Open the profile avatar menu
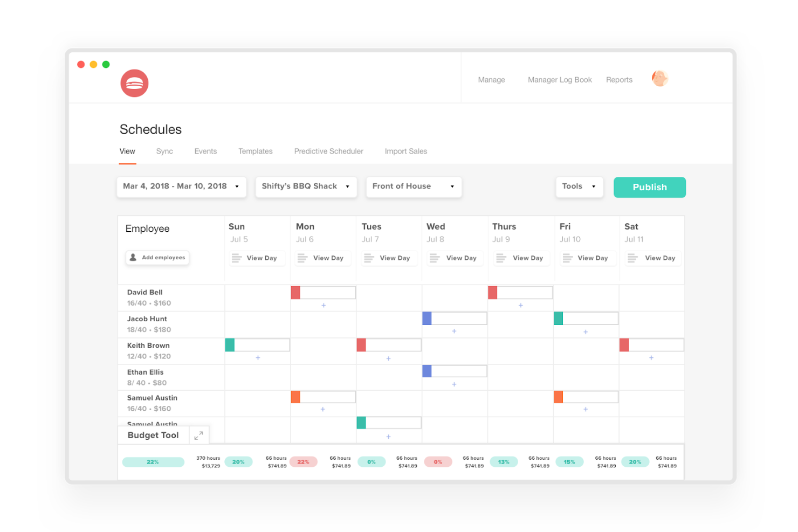Viewport: 798px width, 532px height. pos(660,78)
